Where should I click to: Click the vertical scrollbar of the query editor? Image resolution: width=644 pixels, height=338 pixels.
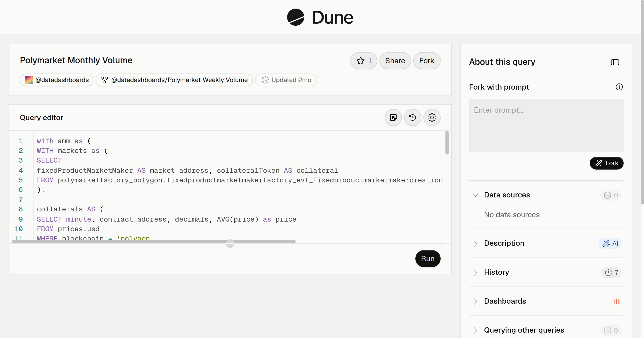tap(447, 143)
